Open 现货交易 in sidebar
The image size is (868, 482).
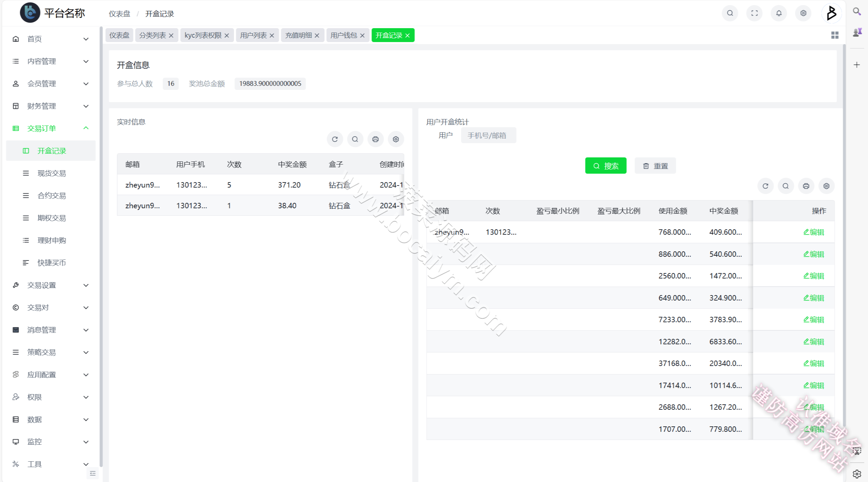click(51, 173)
